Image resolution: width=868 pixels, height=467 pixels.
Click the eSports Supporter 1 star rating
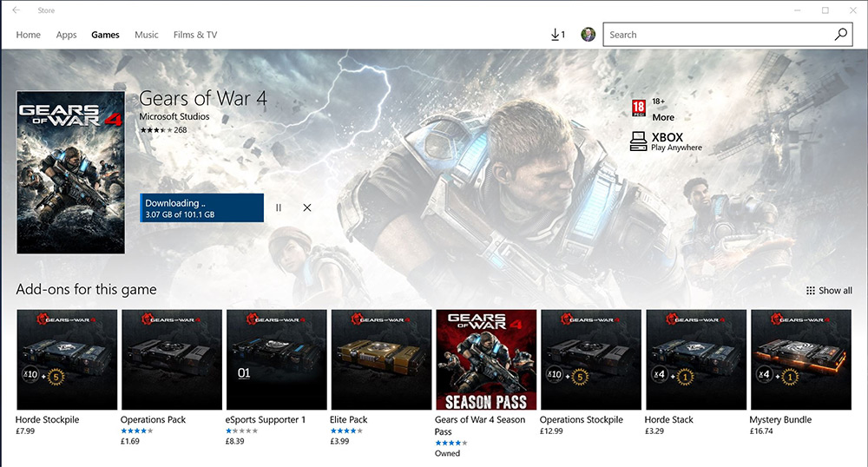[x=241, y=431]
